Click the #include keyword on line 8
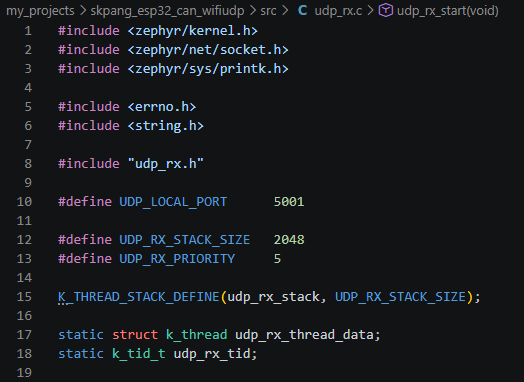This screenshot has height=382, width=524. click(89, 164)
